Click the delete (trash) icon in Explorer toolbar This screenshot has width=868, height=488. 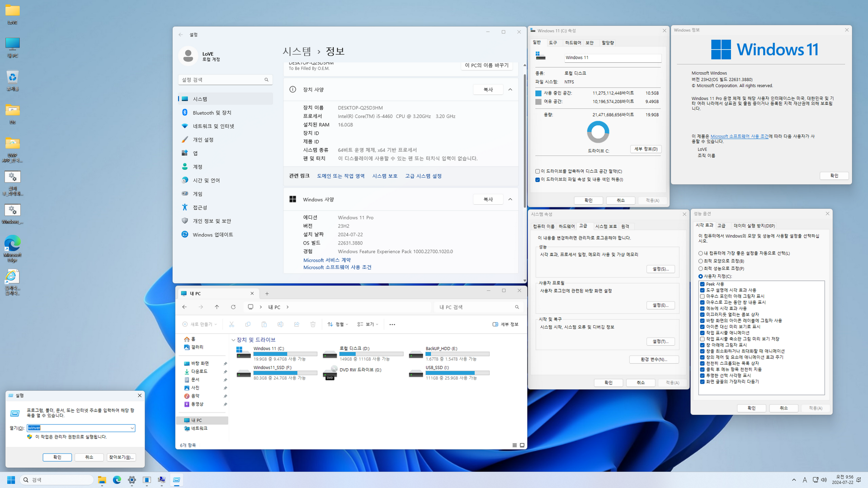313,324
